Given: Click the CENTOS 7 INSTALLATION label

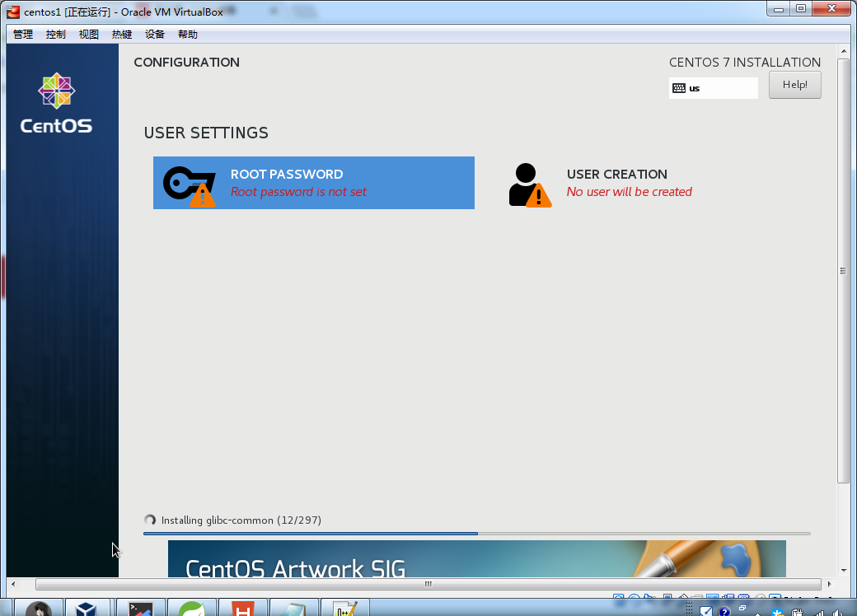Looking at the screenshot, I should [745, 63].
